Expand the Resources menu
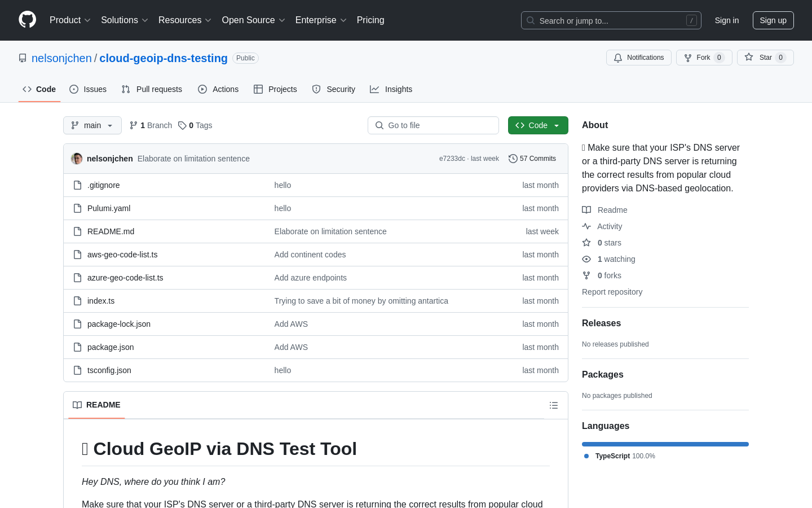Viewport: 812px width, 508px height. point(184,20)
